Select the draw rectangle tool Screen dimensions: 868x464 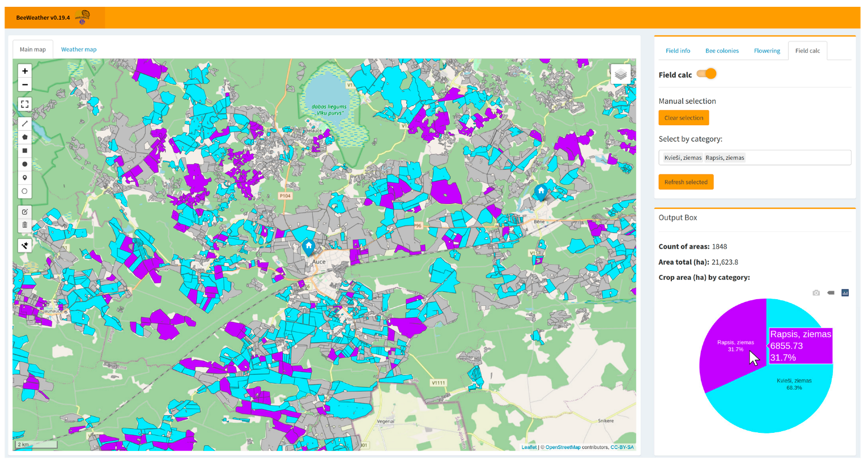[x=25, y=151]
